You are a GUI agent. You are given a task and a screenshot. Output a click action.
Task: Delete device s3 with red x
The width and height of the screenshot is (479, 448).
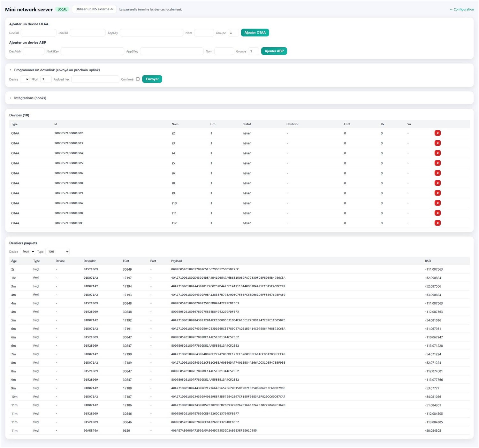pos(437,143)
